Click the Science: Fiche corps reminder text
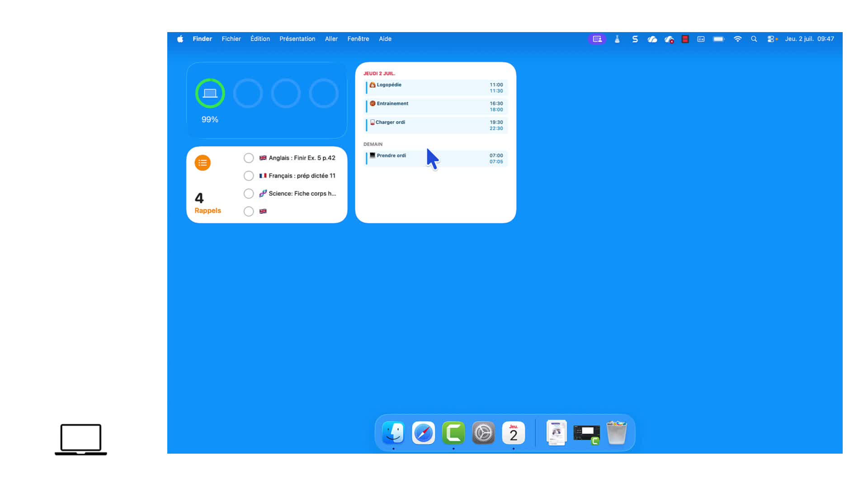 coord(302,193)
